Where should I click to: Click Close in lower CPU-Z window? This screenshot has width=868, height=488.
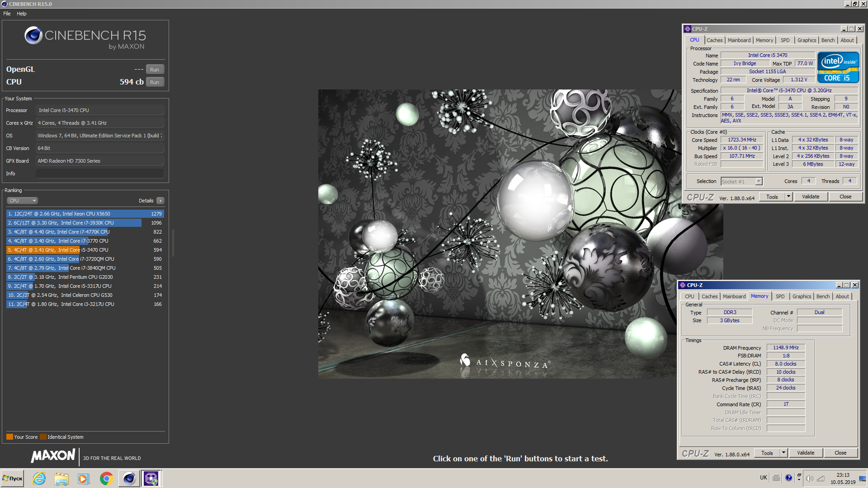[840, 453]
